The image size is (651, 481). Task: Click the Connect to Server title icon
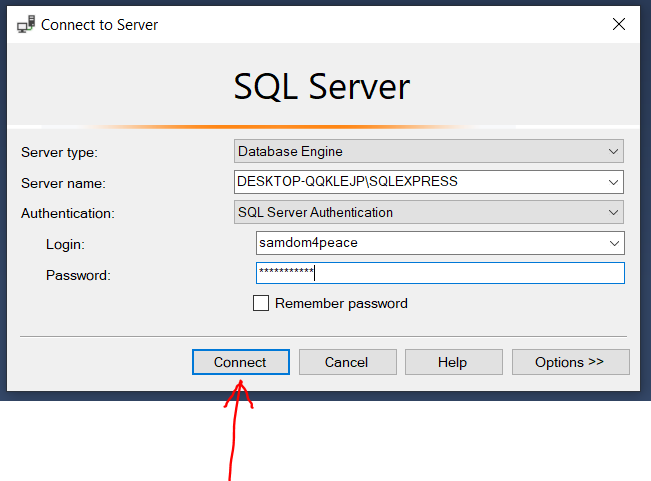[26, 25]
